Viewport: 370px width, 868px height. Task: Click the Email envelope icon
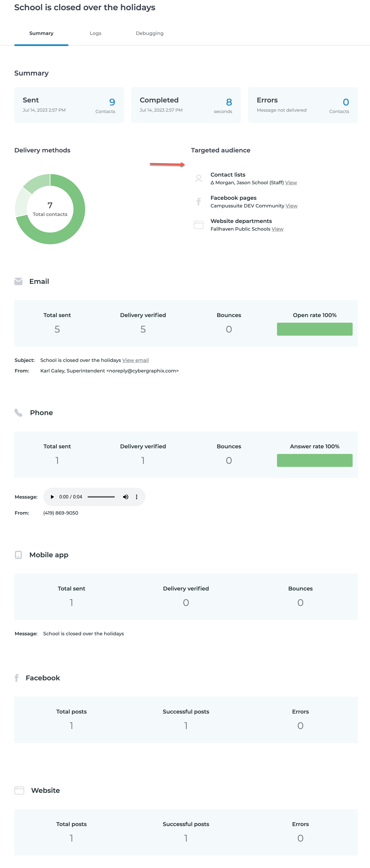19,281
